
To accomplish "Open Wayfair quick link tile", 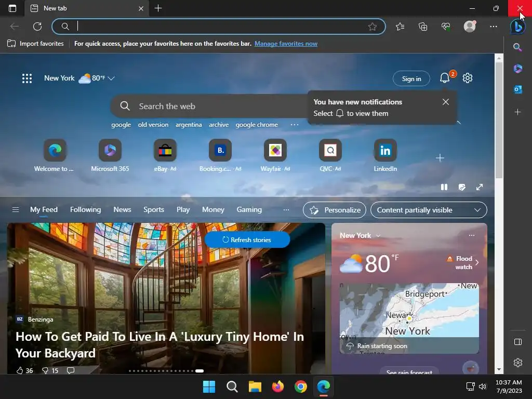I will (x=275, y=156).
